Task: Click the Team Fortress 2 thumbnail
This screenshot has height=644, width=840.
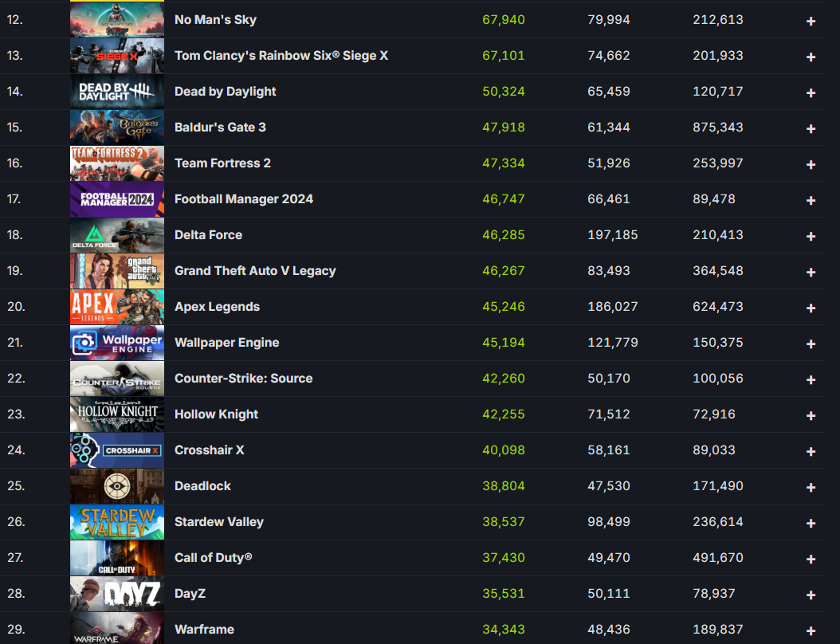Action: click(117, 163)
